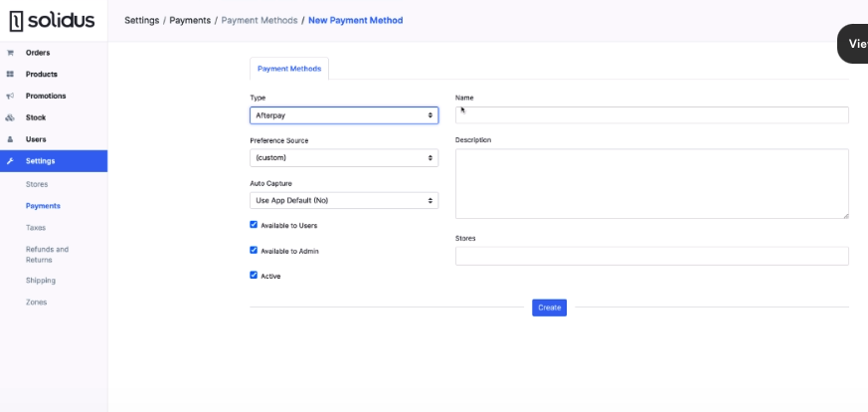Open Taxes in the Settings submenu
868x412 pixels.
point(36,228)
